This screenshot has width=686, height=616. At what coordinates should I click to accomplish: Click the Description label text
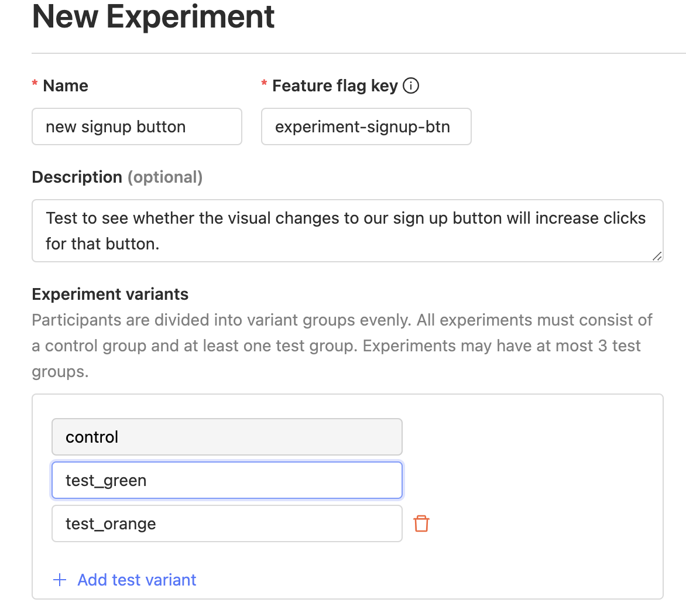[77, 177]
